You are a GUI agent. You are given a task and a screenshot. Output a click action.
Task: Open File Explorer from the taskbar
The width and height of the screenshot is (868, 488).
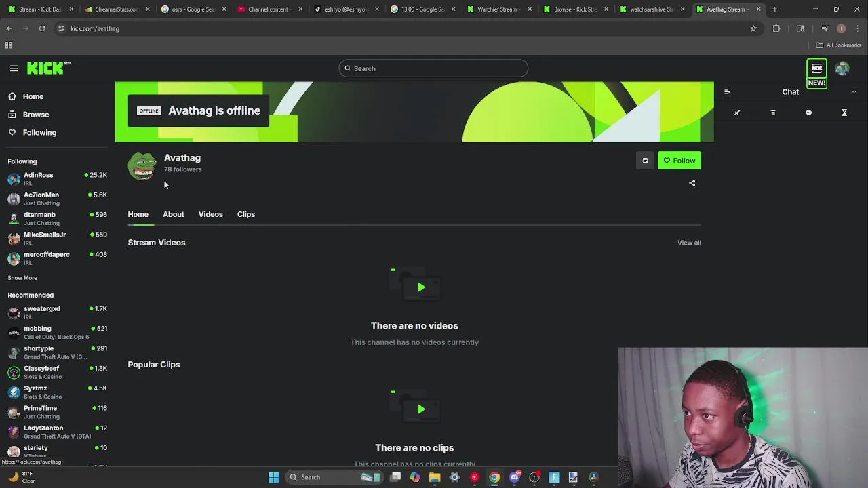click(x=435, y=477)
